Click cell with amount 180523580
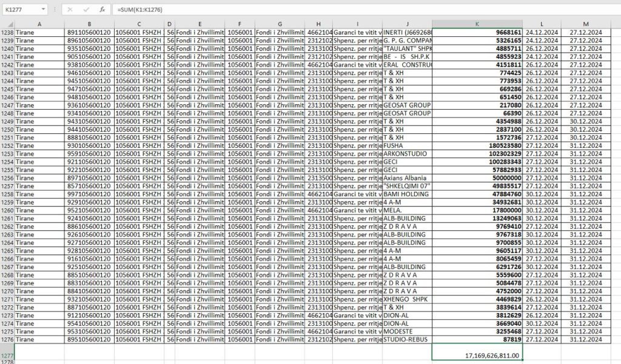This screenshot has height=364, width=621. (477, 145)
